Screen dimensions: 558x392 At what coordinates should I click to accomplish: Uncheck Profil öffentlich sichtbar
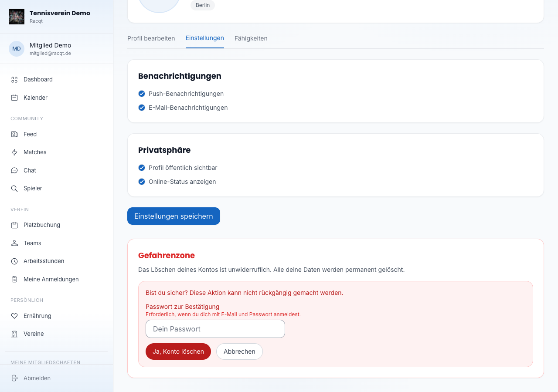pos(142,168)
